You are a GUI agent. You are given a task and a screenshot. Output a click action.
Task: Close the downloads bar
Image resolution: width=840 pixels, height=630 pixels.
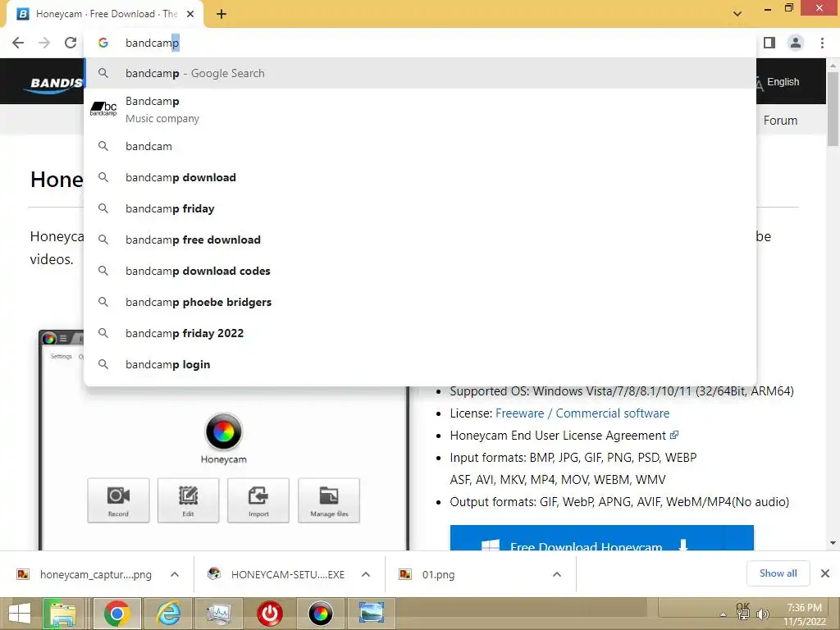tap(825, 573)
